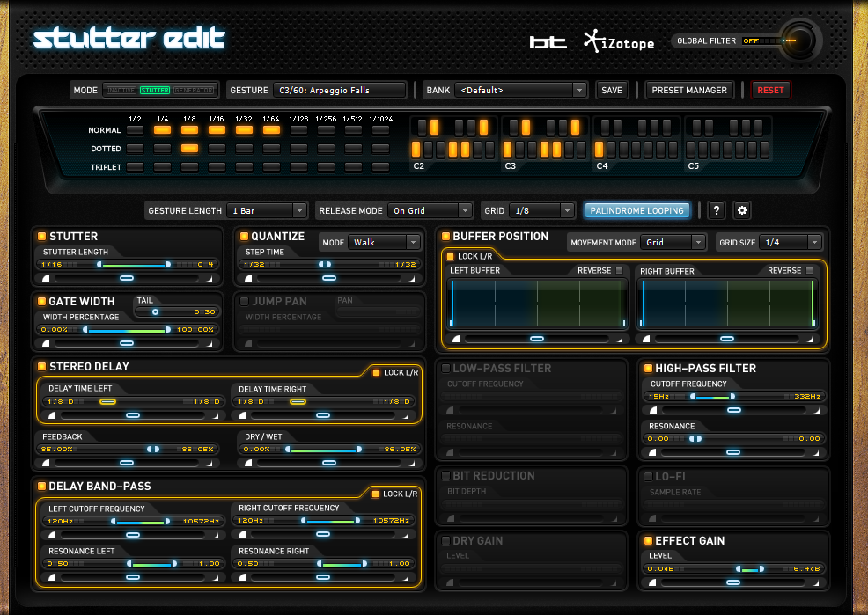Toggle Dotted 1/32 stutter value light
868x615 pixels.
coord(244,149)
